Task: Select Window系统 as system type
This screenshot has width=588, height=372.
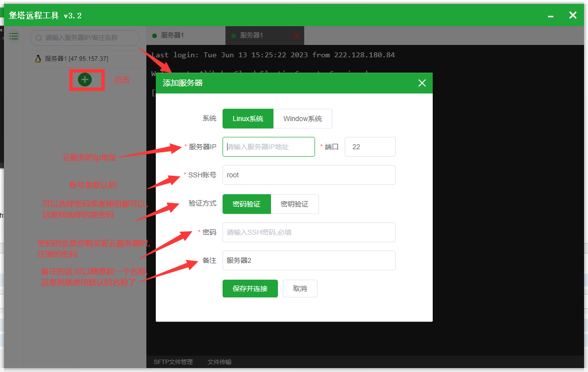Action: (x=303, y=119)
